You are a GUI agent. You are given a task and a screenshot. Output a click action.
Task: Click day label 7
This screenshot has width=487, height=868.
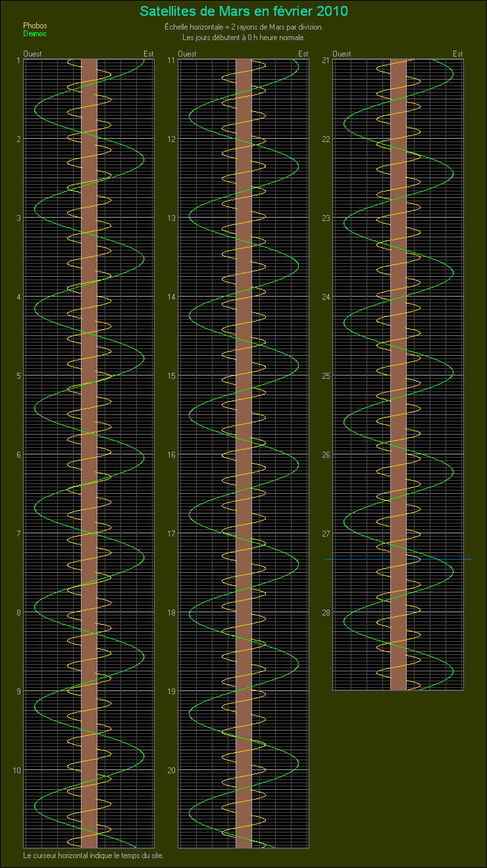pos(18,534)
